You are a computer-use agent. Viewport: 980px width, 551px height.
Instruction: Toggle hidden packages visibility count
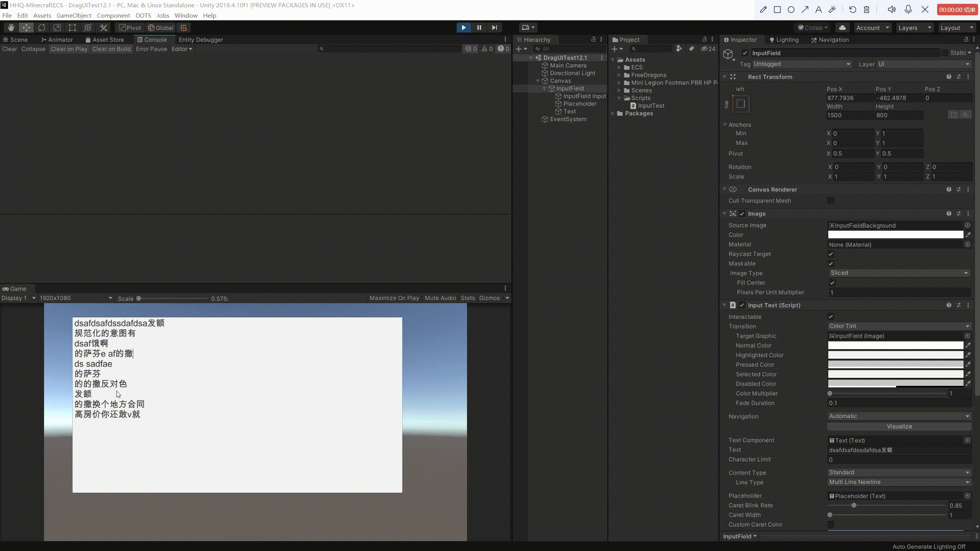[x=708, y=49]
